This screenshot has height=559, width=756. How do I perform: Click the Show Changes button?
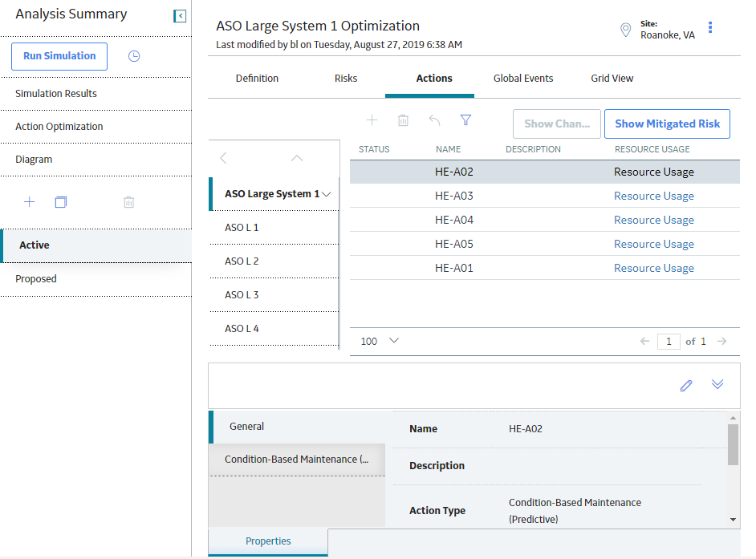coord(557,124)
